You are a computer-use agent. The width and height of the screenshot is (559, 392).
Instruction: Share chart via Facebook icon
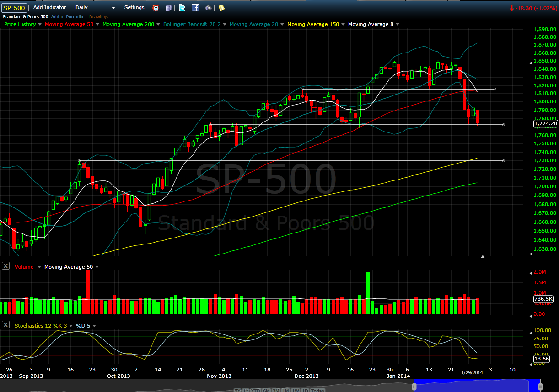tap(195, 8)
